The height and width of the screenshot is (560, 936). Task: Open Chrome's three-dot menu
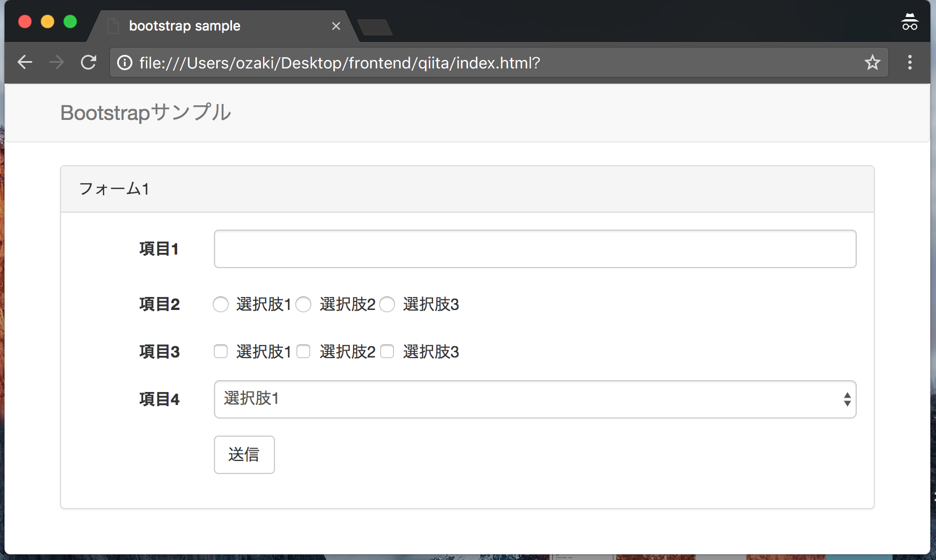tap(910, 62)
